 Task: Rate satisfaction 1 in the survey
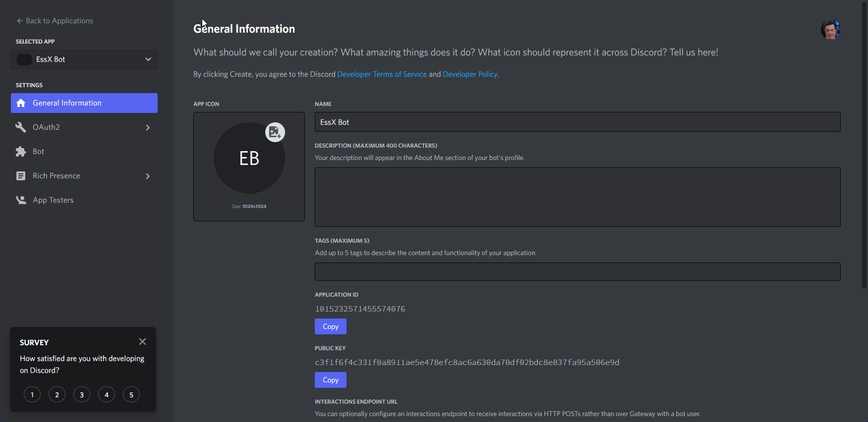(32, 395)
